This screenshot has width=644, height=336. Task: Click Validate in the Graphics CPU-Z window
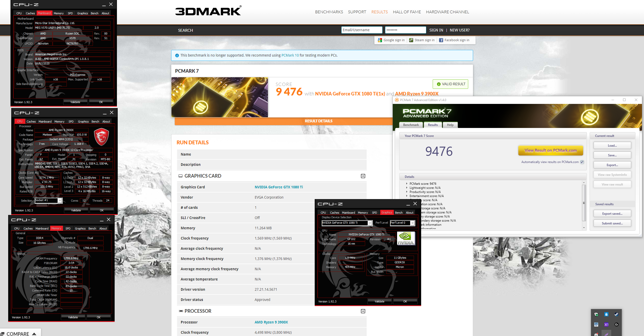click(379, 301)
